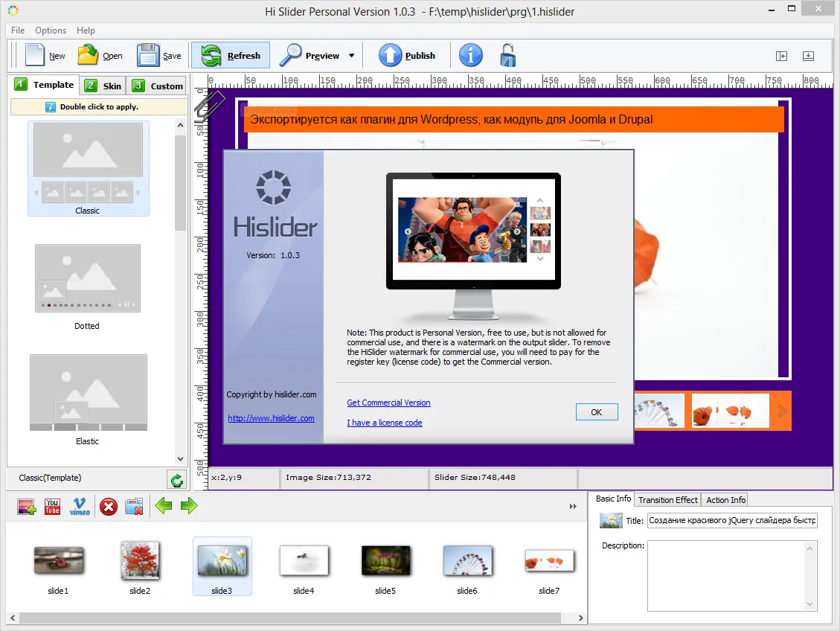Switch to the Template tab
This screenshot has height=631, width=840.
tap(45, 85)
